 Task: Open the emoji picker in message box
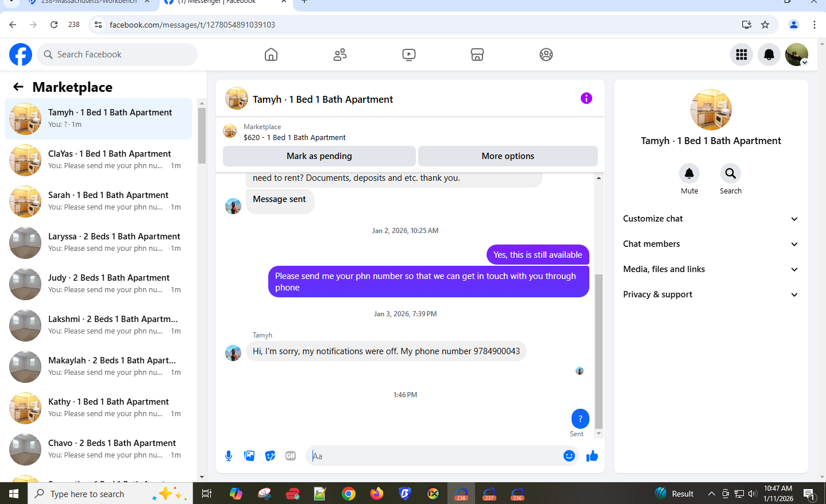click(x=569, y=456)
